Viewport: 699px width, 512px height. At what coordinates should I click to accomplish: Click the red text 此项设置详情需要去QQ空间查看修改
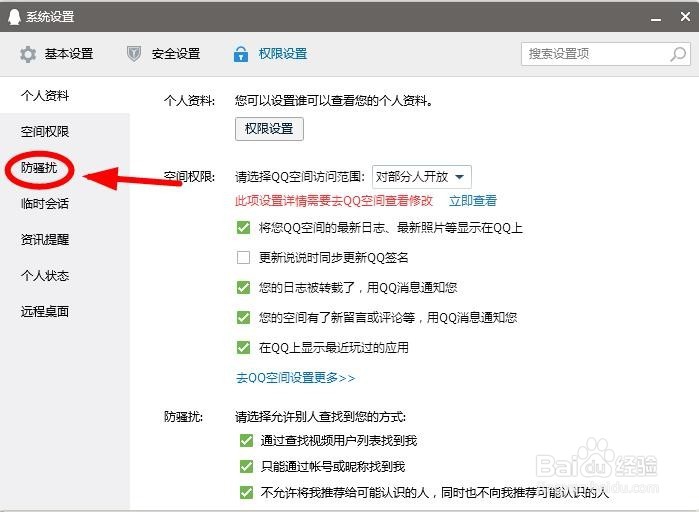click(334, 201)
